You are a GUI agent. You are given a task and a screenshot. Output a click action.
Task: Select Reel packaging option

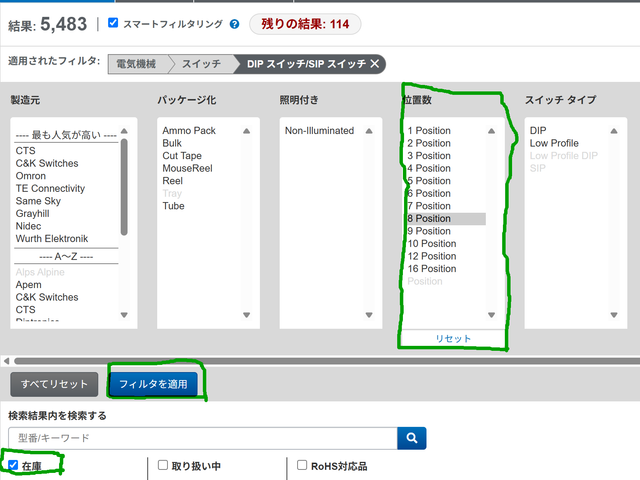[x=173, y=181]
